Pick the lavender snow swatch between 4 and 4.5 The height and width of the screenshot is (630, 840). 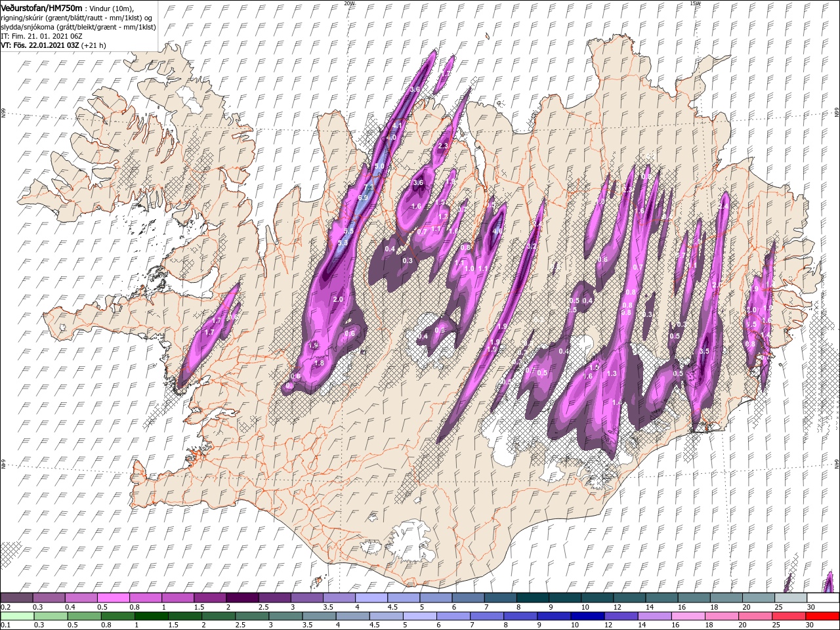(371, 598)
